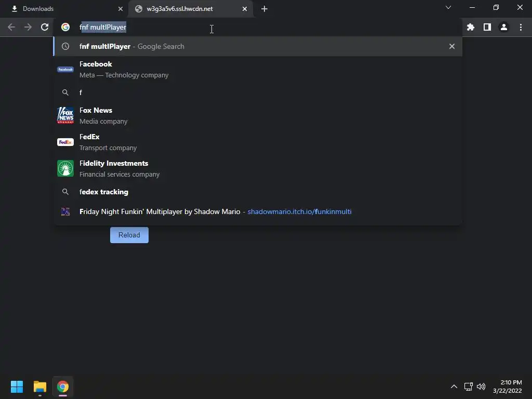
Task: Select the Fox News suggestion
Action: [x=258, y=116]
